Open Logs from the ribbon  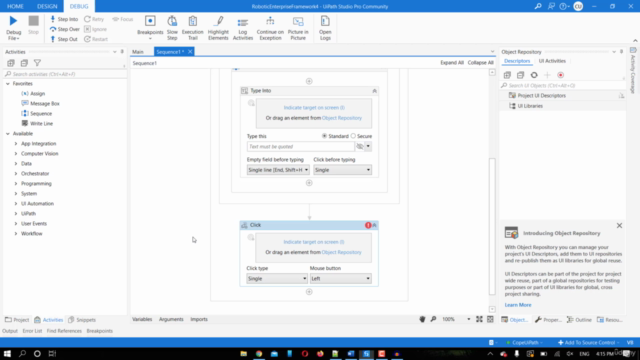pos(325,28)
